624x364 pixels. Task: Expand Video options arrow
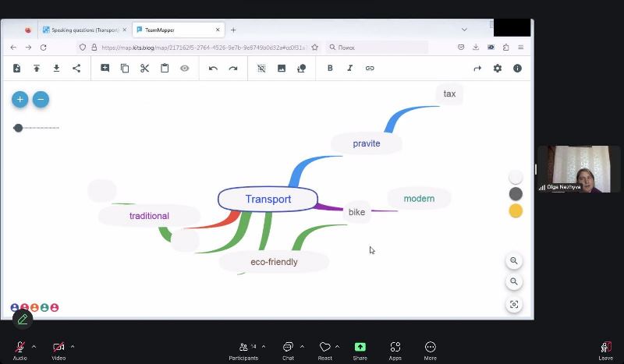[73, 347]
